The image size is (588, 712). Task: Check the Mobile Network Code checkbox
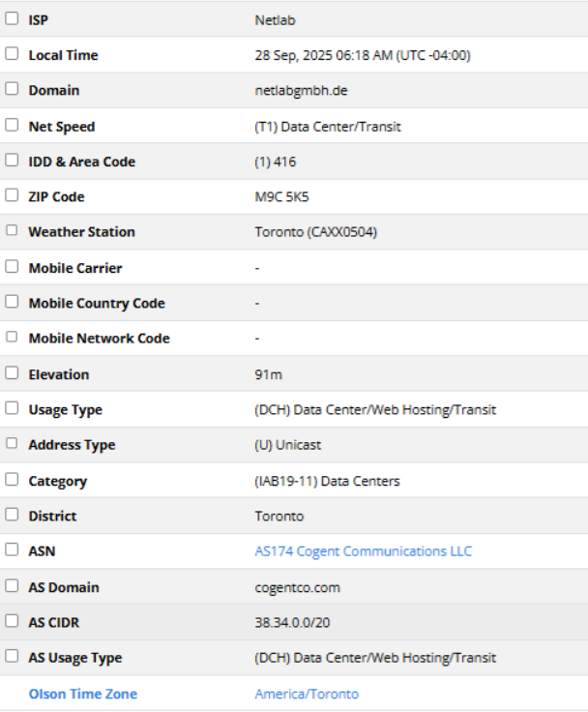pos(12,338)
